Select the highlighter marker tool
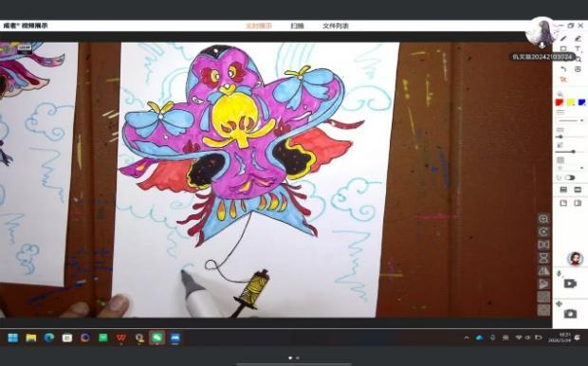Image resolution: width=588 pixels, height=366 pixels. coord(578,38)
